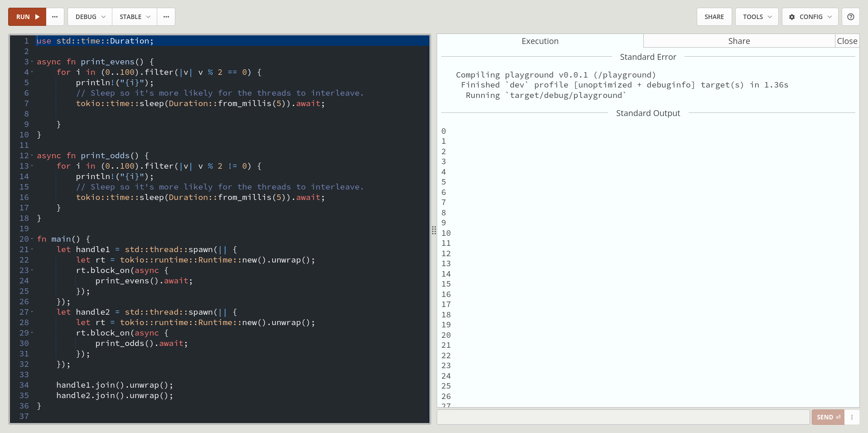Viewport: 868px width, 433px height.
Task: Click the SHARE button
Action: pyautogui.click(x=714, y=17)
